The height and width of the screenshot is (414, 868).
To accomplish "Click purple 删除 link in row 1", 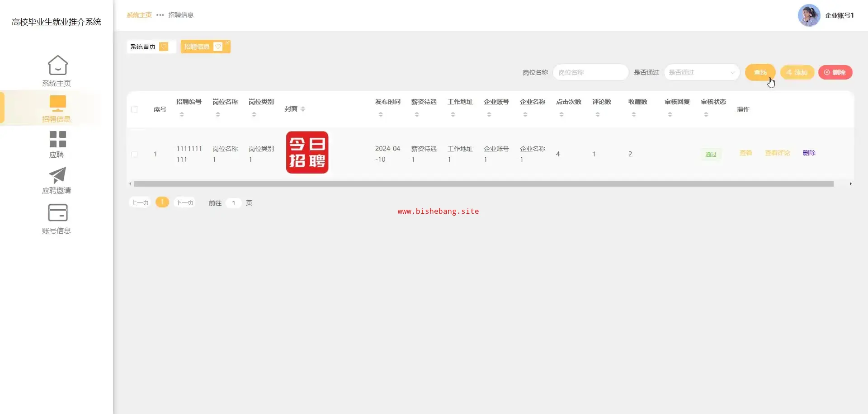I will pos(809,153).
